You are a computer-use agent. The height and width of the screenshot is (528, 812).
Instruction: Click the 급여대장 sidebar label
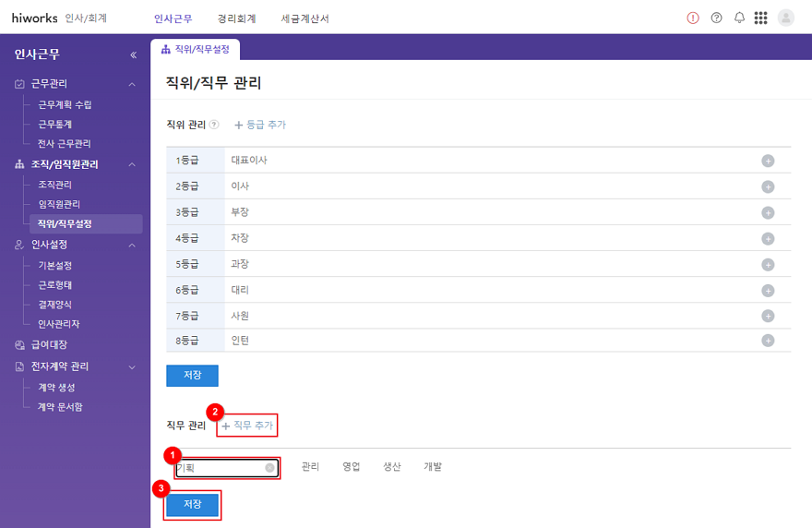click(49, 345)
